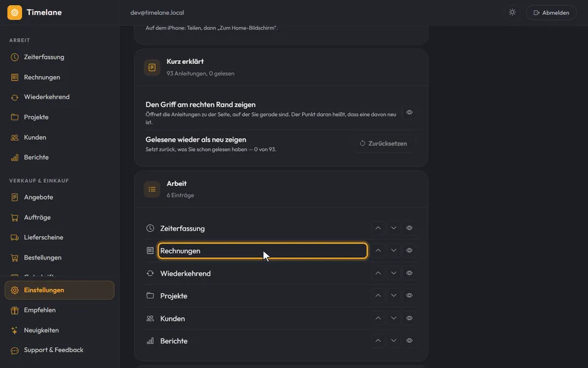
Task: Click the Kurz erklärt document icon
Action: click(152, 67)
